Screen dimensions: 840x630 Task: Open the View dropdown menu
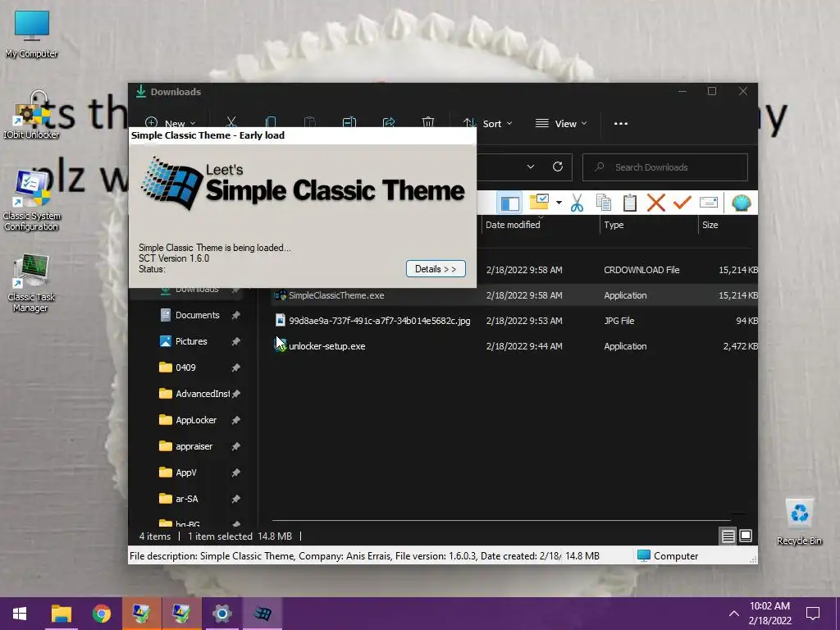coord(561,124)
